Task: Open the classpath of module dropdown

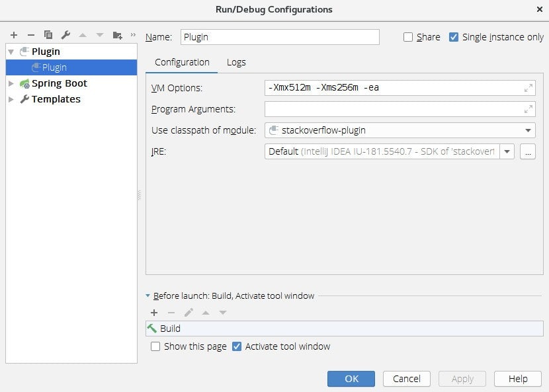Action: (x=400, y=130)
